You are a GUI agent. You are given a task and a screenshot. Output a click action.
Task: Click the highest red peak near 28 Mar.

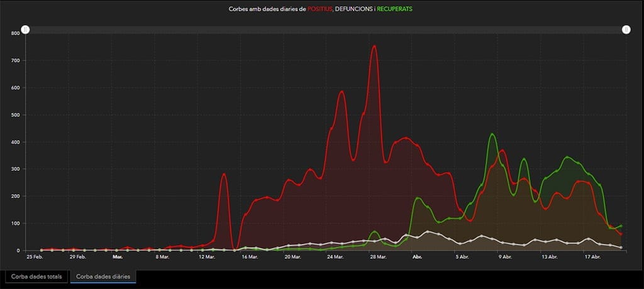(x=374, y=46)
